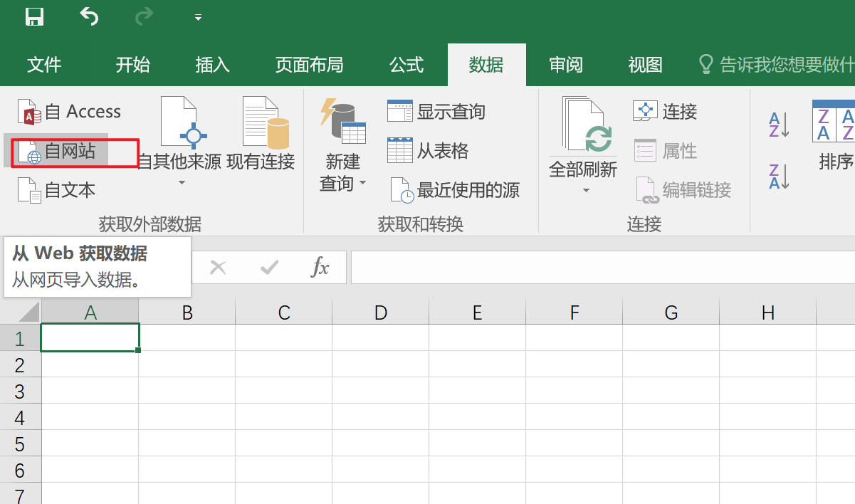Click the 现有连接 button
Image resolution: width=855 pixels, height=504 pixels.
(261, 134)
